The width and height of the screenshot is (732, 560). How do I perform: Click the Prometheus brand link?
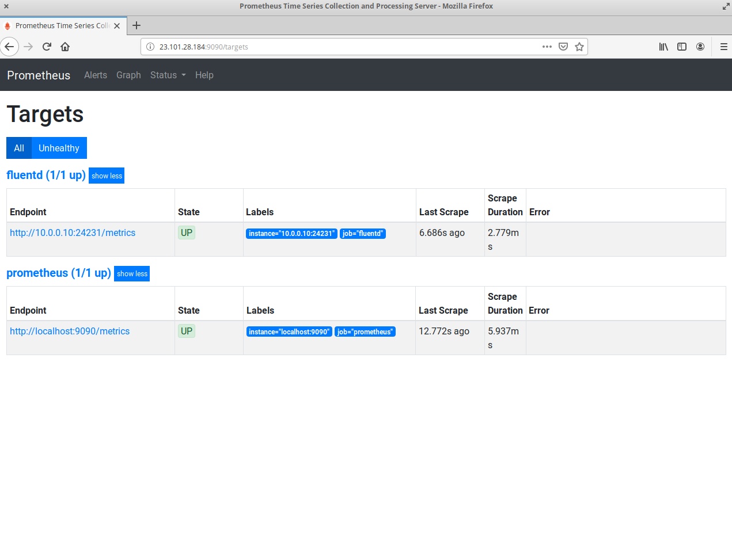click(39, 75)
